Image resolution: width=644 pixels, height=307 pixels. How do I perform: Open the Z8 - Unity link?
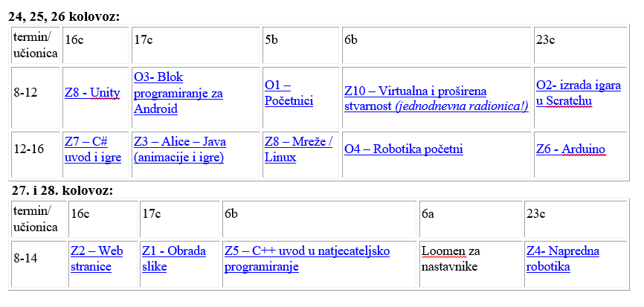tap(92, 93)
